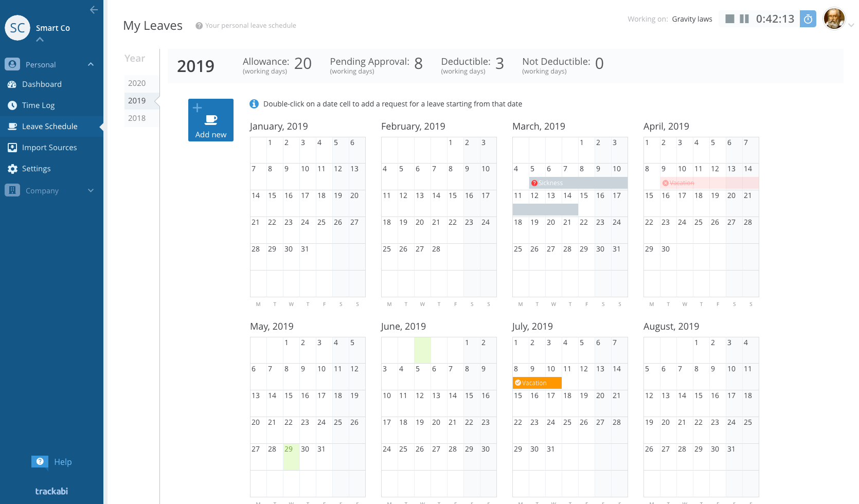Select August 15 in the calendar
This screenshot has height=504, width=859.
(701, 404)
